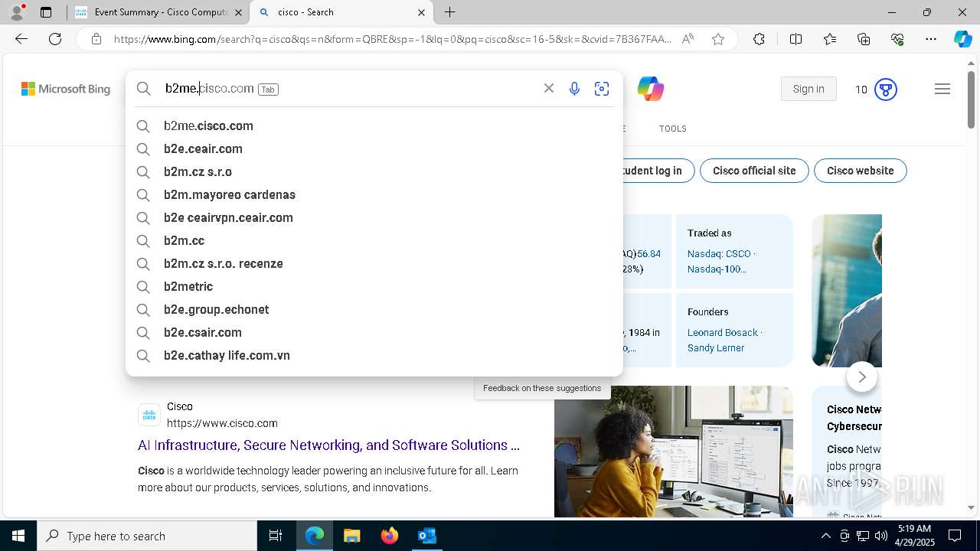Open Favorites list icon
The height and width of the screenshot is (551, 980).
click(x=830, y=39)
